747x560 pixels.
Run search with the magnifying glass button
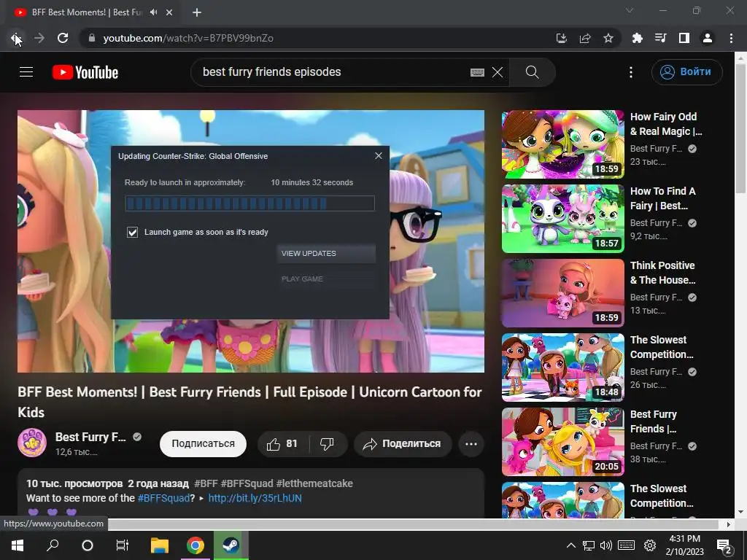532,72
